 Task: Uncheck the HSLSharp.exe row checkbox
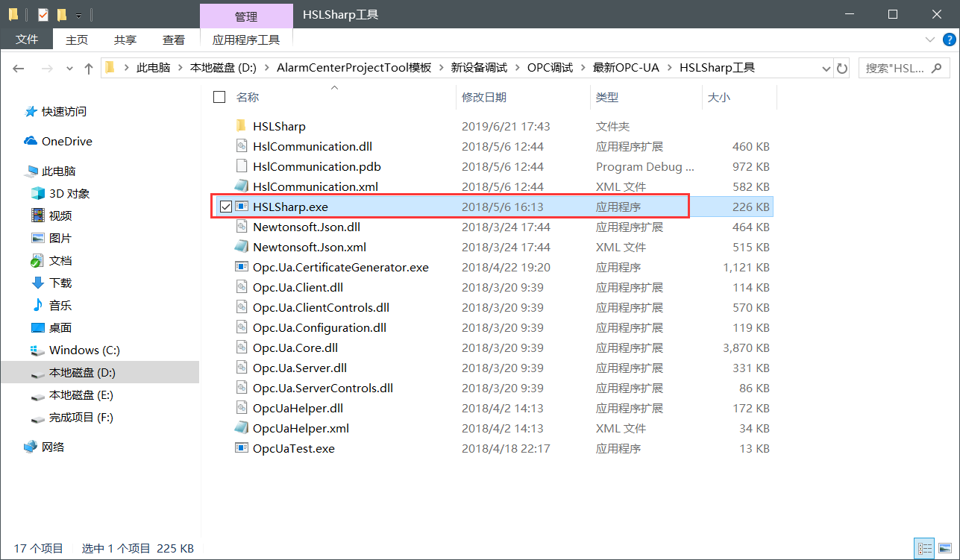[226, 207]
